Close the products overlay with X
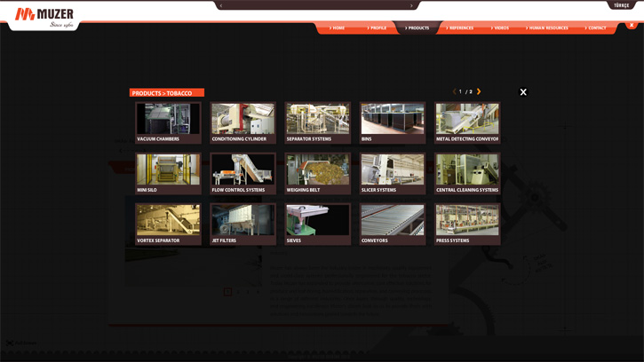 pos(523,92)
